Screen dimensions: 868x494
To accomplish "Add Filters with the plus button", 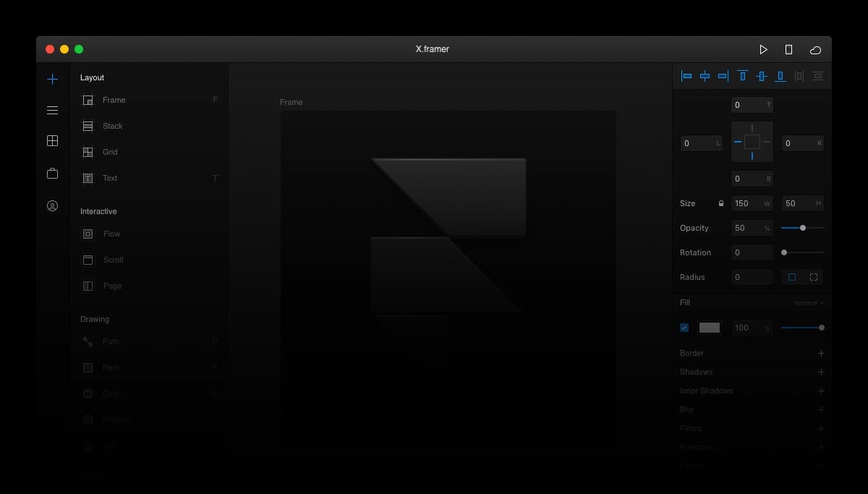I will pyautogui.click(x=821, y=428).
